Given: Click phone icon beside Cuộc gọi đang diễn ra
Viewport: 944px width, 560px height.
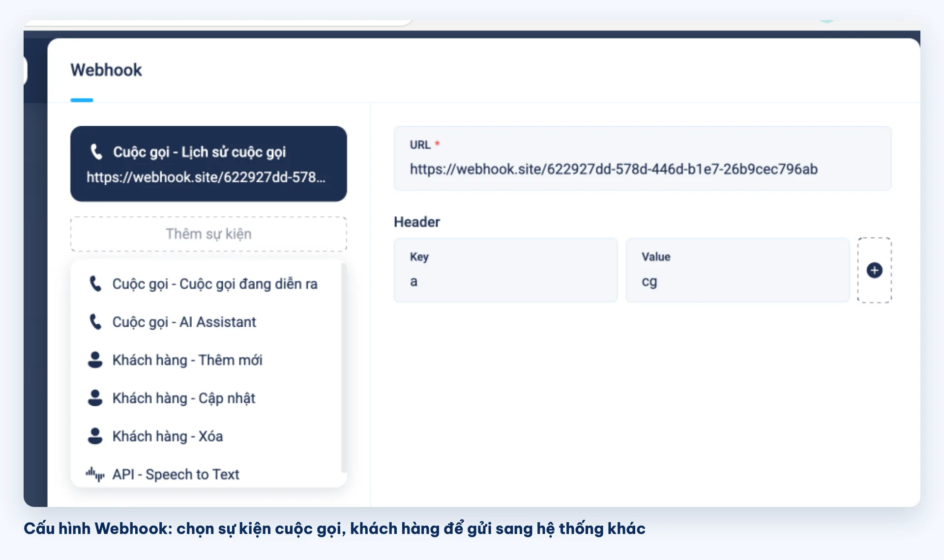Looking at the screenshot, I should [x=95, y=284].
